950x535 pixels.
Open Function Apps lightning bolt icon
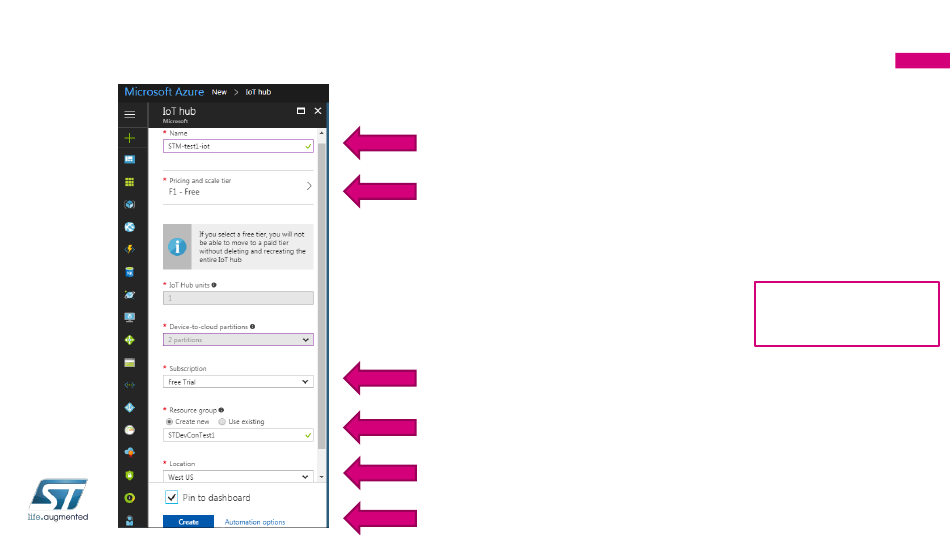pyautogui.click(x=130, y=249)
